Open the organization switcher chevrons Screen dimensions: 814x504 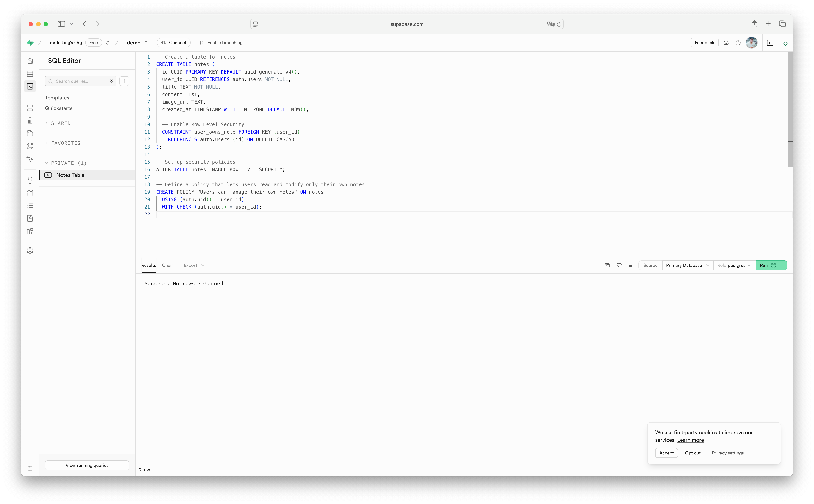tap(108, 43)
